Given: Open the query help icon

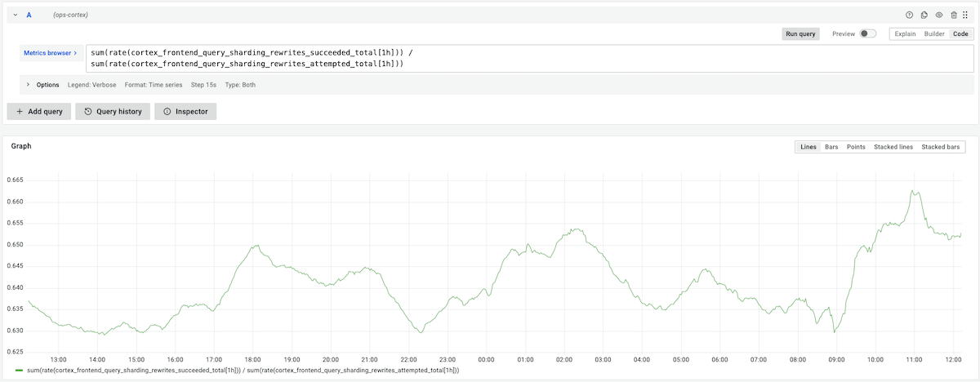Looking at the screenshot, I should [x=909, y=15].
